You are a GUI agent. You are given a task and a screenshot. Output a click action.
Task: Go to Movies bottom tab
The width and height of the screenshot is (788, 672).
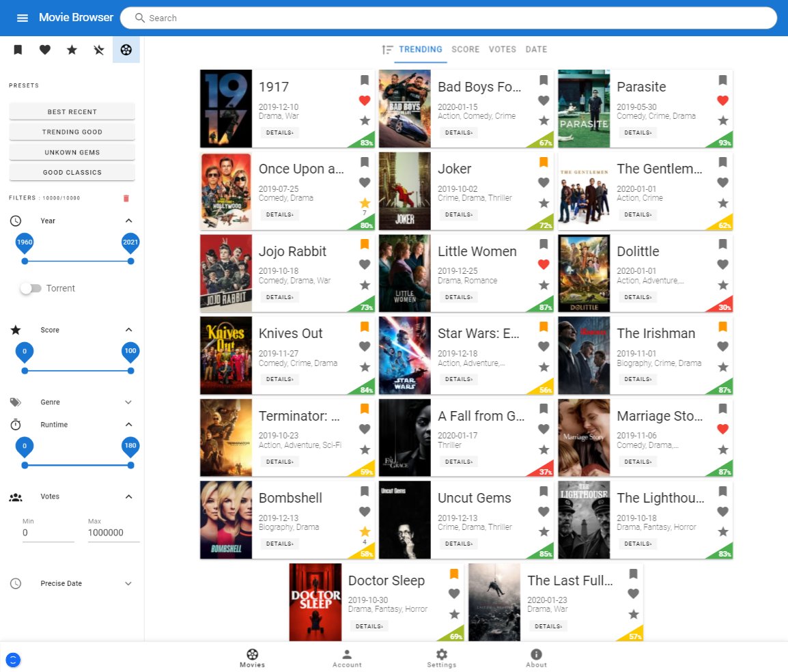(x=252, y=658)
